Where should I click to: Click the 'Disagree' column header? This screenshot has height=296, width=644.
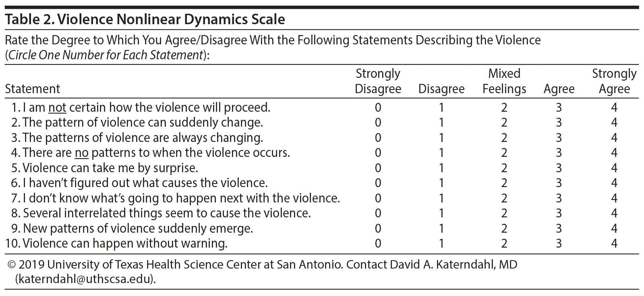pos(441,89)
